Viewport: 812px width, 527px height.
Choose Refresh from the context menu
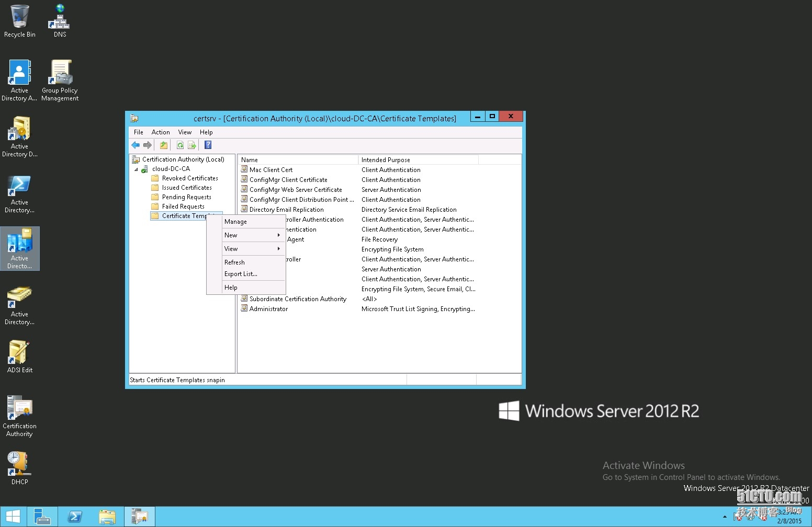pos(246,262)
